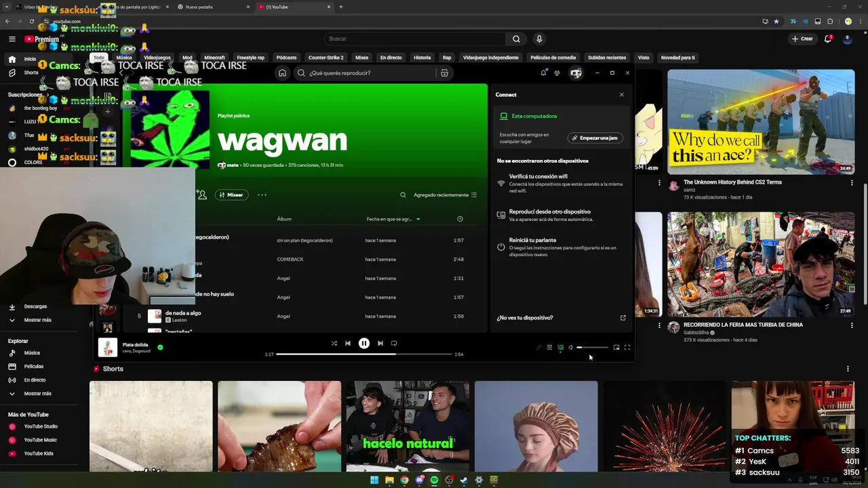This screenshot has height=488, width=868.
Task: Toggle shuffle in Spotify player
Action: coord(334,344)
